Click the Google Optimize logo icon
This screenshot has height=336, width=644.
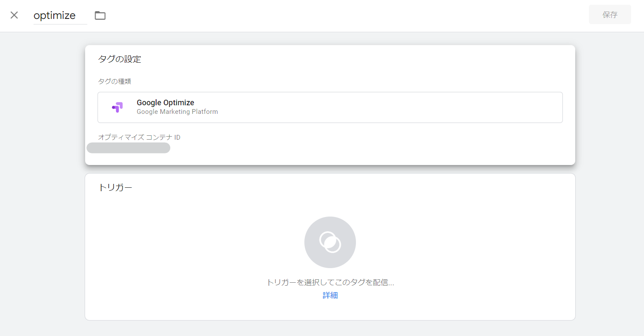click(x=117, y=107)
